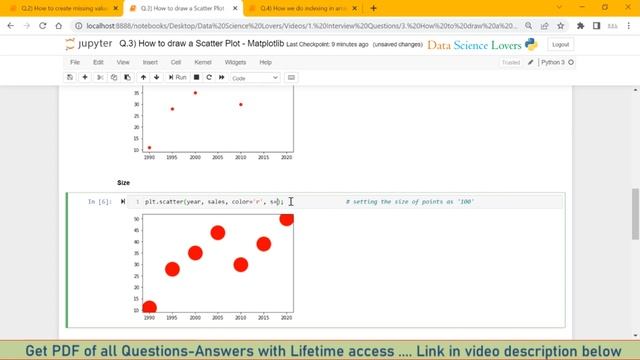Open the Edit menu
Screen dimensions: 640x360
[x=98, y=62]
